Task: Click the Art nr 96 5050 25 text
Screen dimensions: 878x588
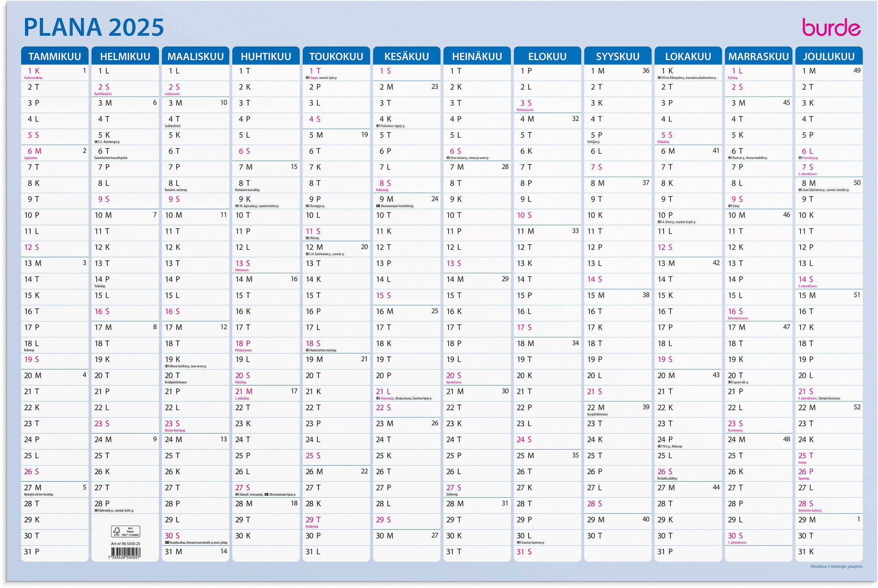Action: coord(125,544)
